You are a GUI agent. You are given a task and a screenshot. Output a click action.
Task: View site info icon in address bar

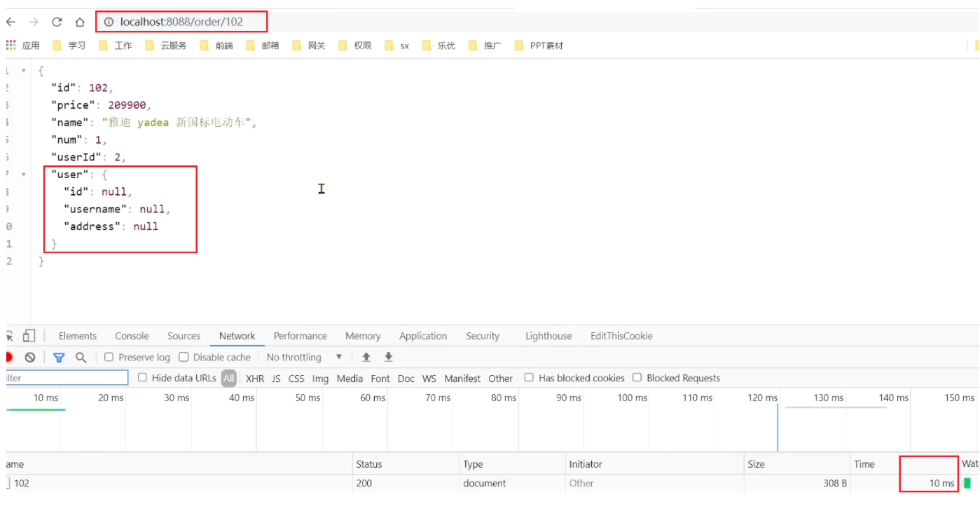(x=109, y=22)
